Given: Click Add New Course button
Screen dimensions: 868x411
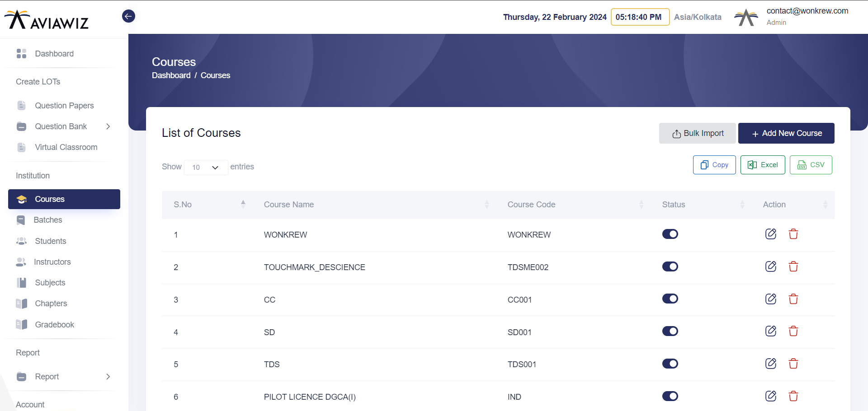Looking at the screenshot, I should pos(786,133).
